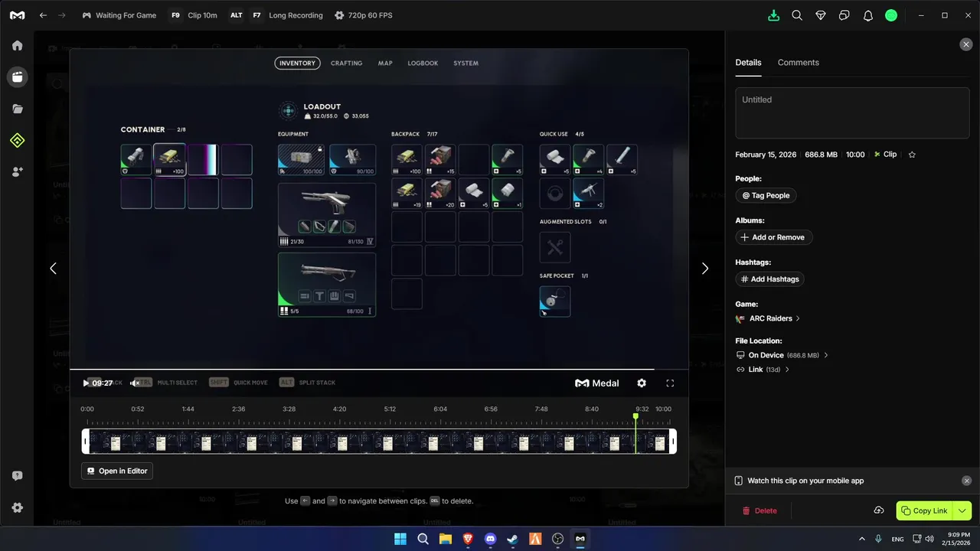980x551 pixels.
Task: Expand the Link (13d) entry
Action: 763,370
